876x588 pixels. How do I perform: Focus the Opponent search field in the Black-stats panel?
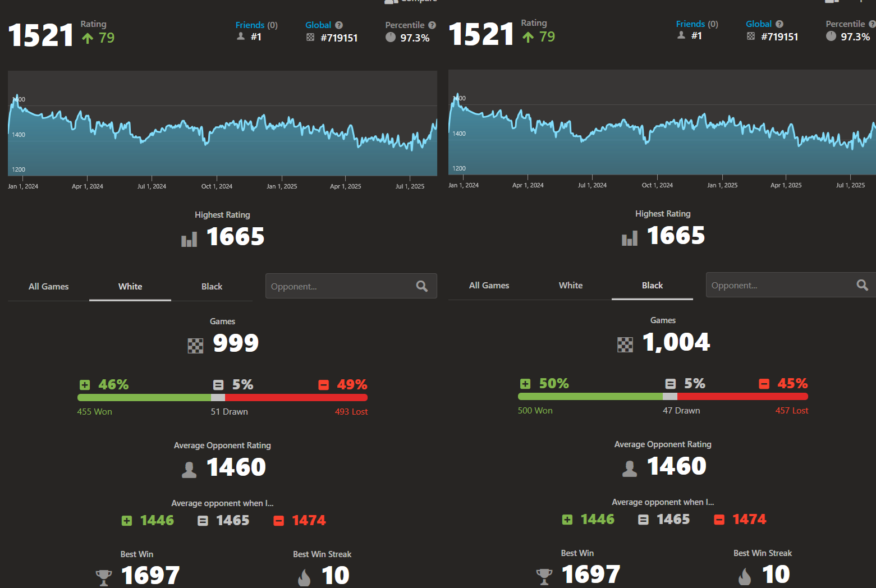click(791, 285)
